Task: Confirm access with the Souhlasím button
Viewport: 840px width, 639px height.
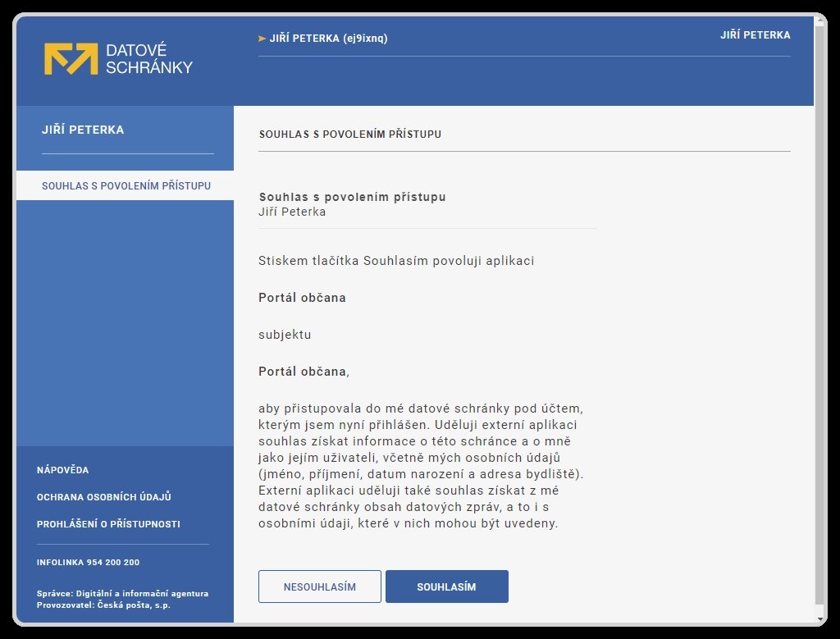Action: pyautogui.click(x=447, y=587)
